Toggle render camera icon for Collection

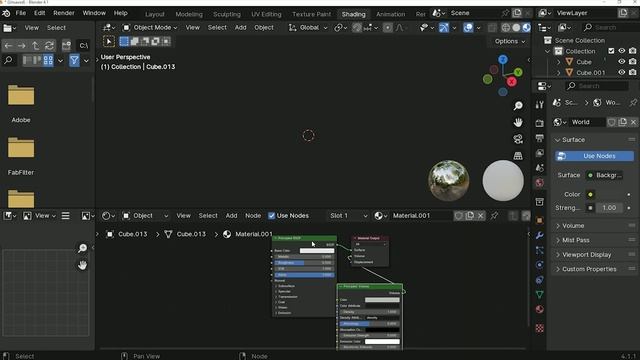coord(632,51)
